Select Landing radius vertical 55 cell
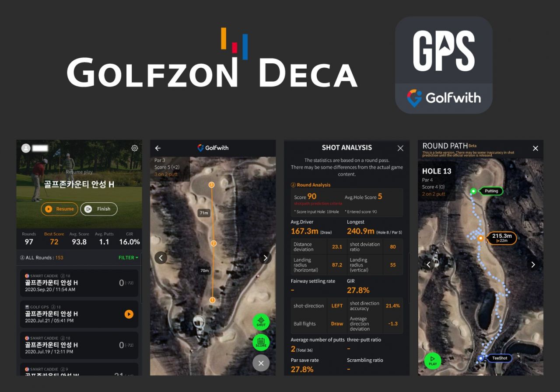 click(x=393, y=265)
